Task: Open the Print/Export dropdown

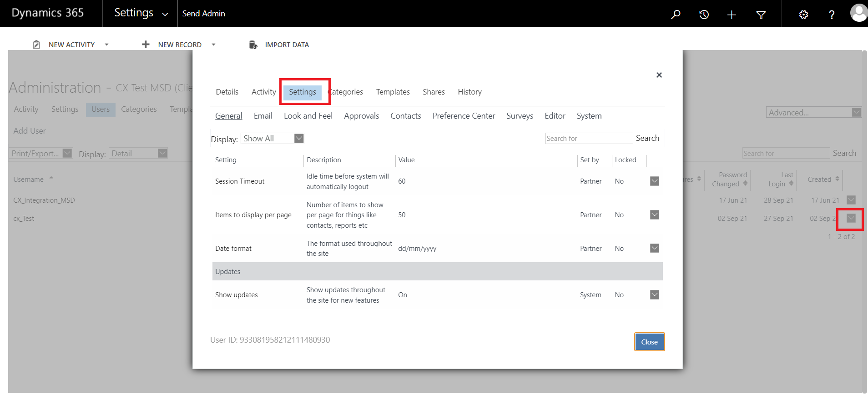Action: click(41, 153)
